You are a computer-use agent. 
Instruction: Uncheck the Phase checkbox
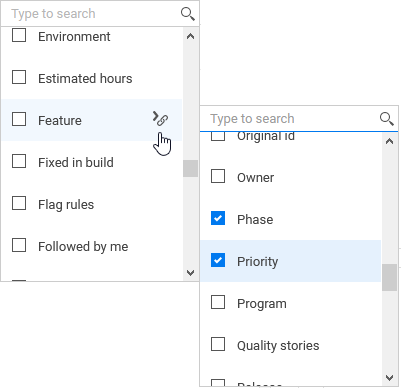[218, 218]
